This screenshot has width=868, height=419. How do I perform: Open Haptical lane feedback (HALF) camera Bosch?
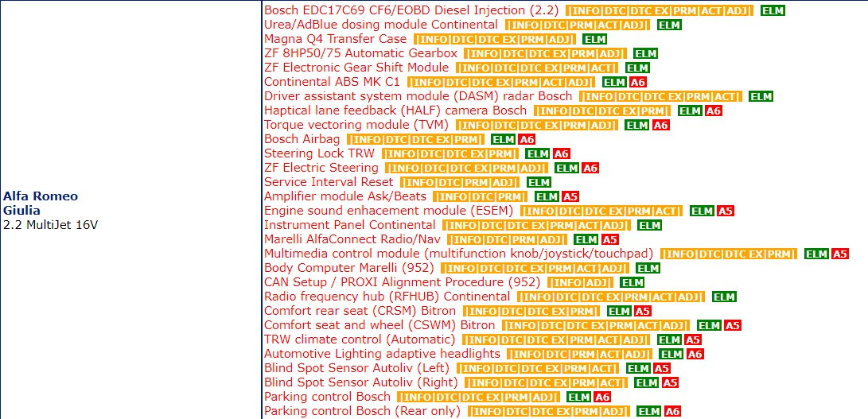[395, 111]
